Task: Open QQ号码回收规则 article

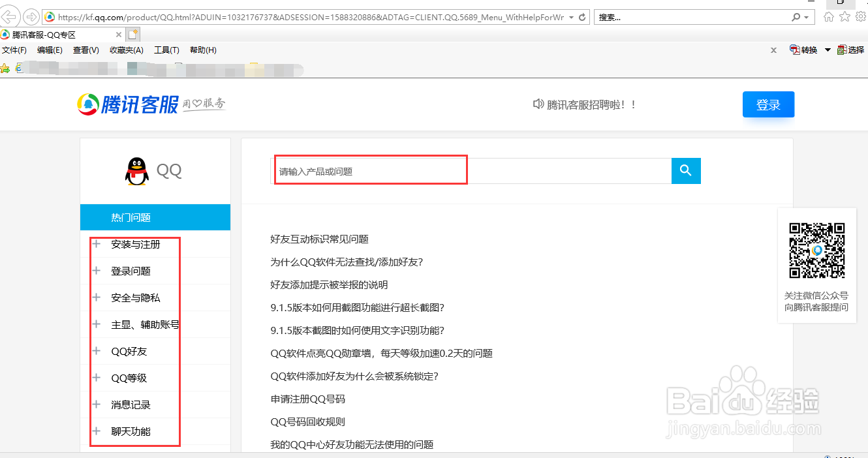Action: click(307, 422)
